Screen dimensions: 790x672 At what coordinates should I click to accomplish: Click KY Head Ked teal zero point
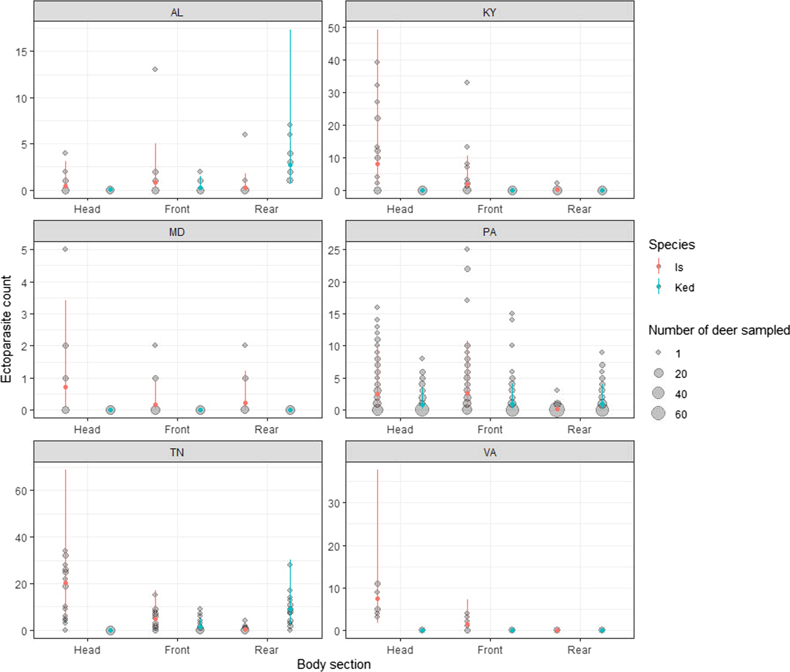click(423, 190)
